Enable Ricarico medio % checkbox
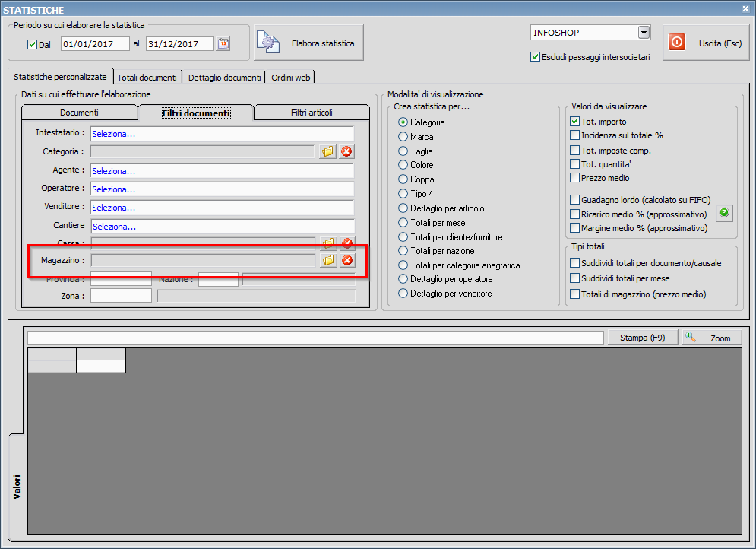The width and height of the screenshot is (756, 549). 574,214
